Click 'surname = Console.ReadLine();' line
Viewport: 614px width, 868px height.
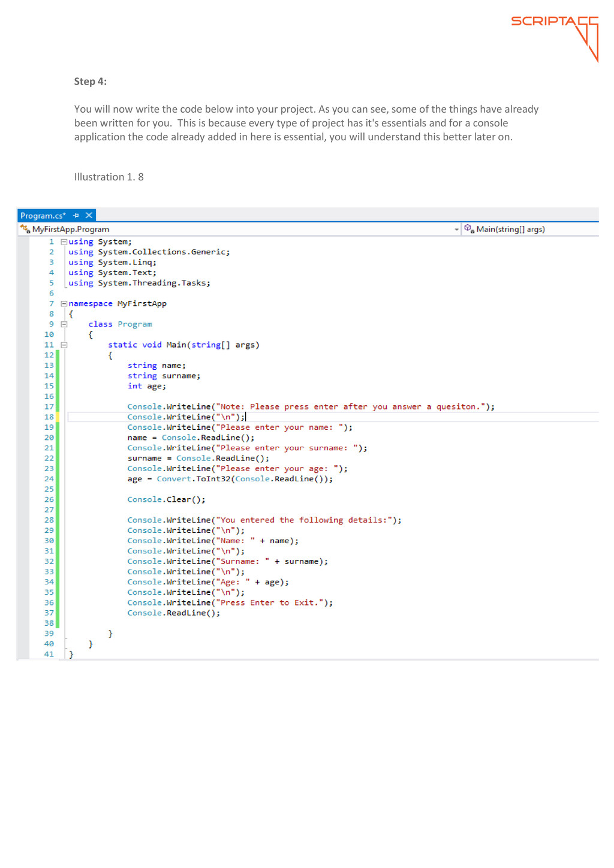(198, 459)
